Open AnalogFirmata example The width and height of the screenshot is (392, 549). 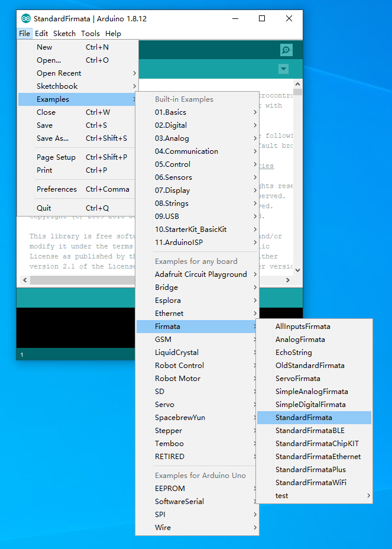tap(315, 339)
